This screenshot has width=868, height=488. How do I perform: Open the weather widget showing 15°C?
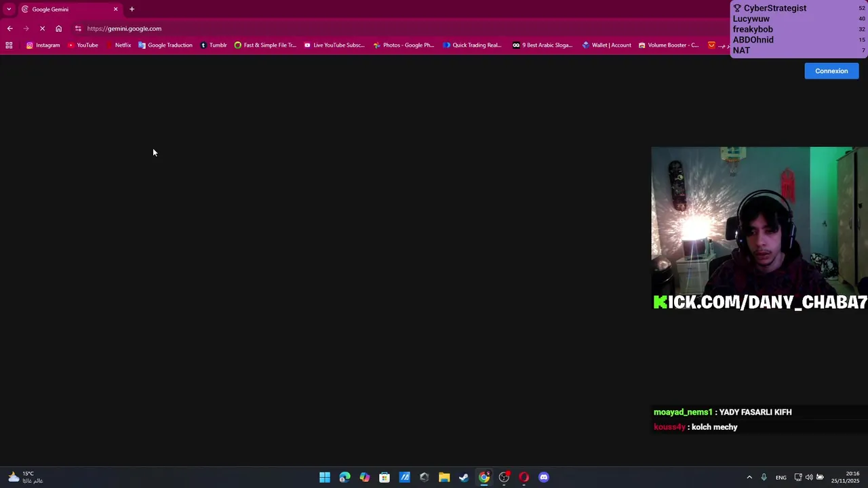[x=25, y=477]
